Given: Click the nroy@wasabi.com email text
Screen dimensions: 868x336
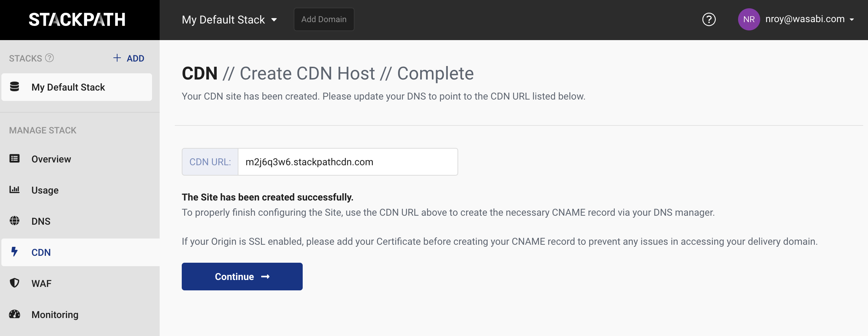Looking at the screenshot, I should click(x=805, y=19).
